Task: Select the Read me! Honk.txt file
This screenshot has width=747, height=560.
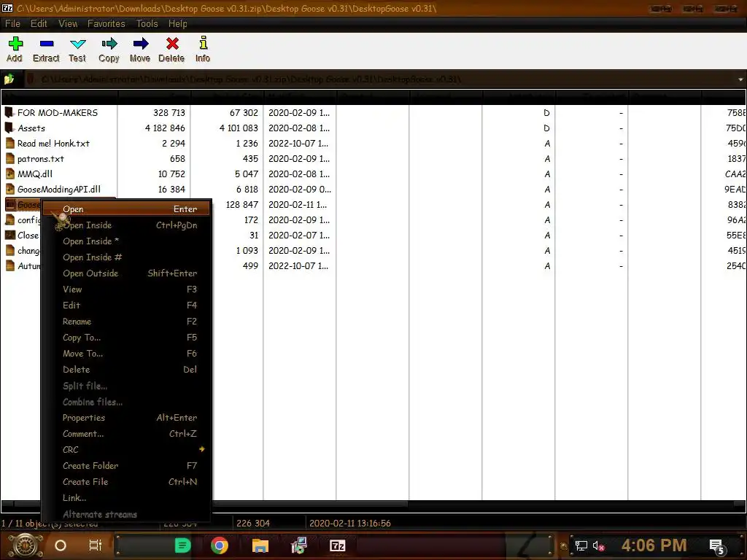Action: (53, 144)
